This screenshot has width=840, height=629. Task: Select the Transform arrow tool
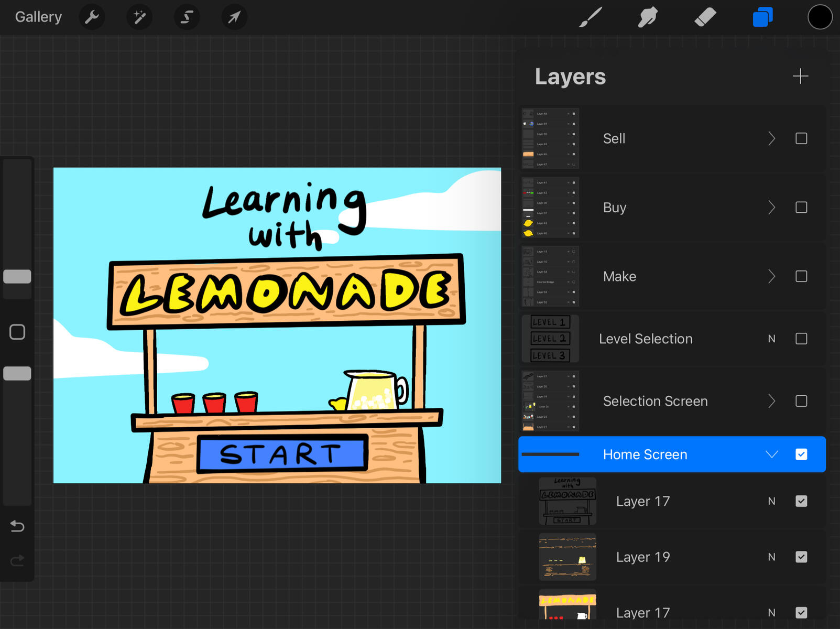click(x=234, y=17)
